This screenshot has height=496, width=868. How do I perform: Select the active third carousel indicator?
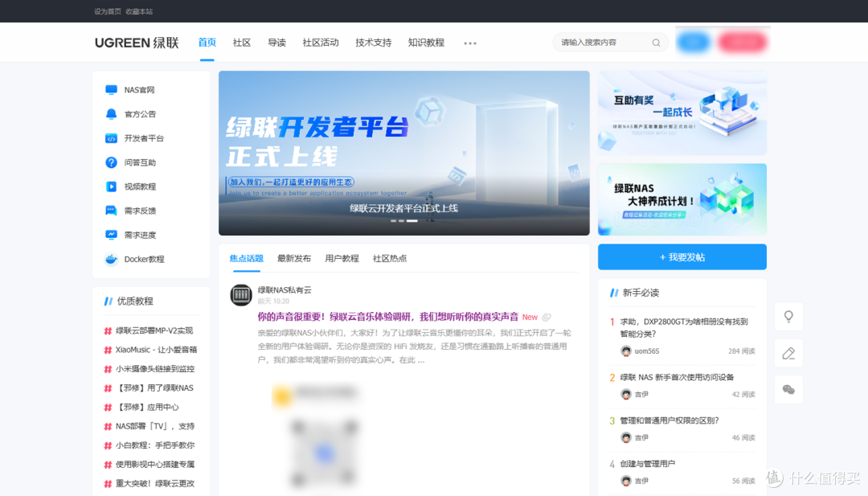coord(412,221)
